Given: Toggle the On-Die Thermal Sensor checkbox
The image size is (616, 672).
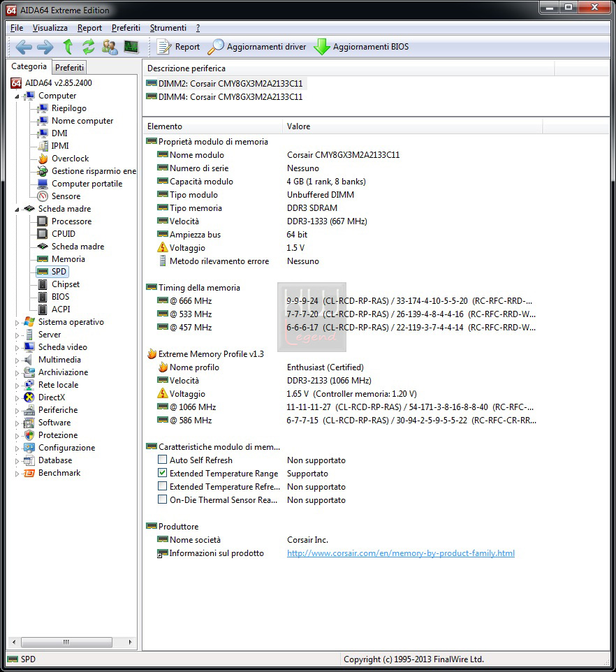Looking at the screenshot, I should tap(162, 499).
